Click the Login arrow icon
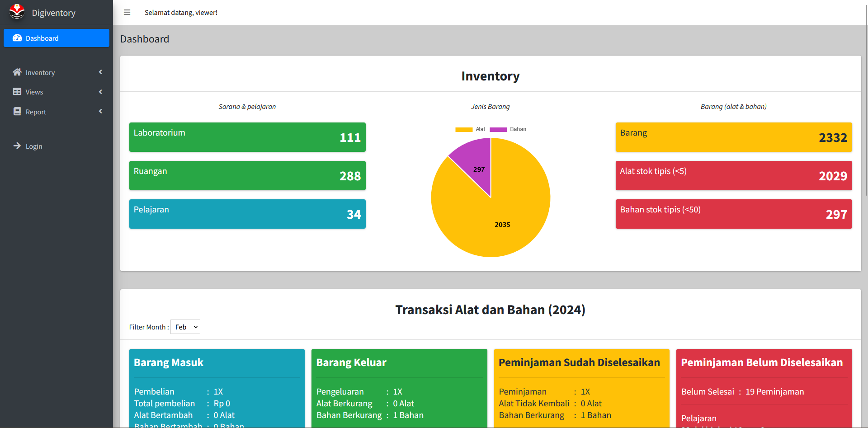The height and width of the screenshot is (428, 868). [17, 146]
